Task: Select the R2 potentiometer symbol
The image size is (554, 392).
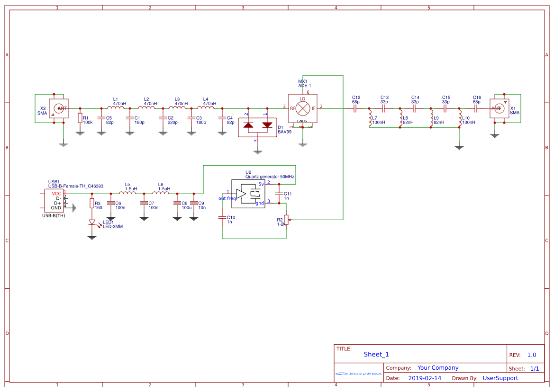Action: tap(286, 220)
